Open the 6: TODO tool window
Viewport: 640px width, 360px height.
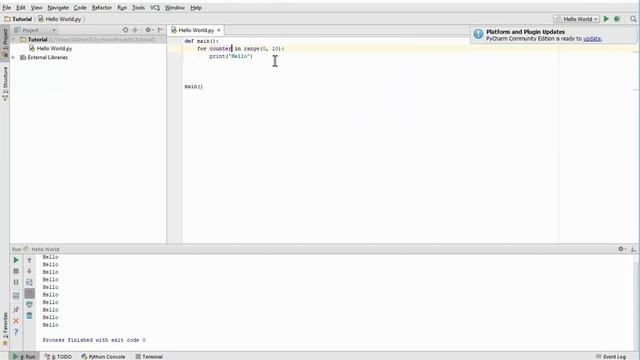58,356
